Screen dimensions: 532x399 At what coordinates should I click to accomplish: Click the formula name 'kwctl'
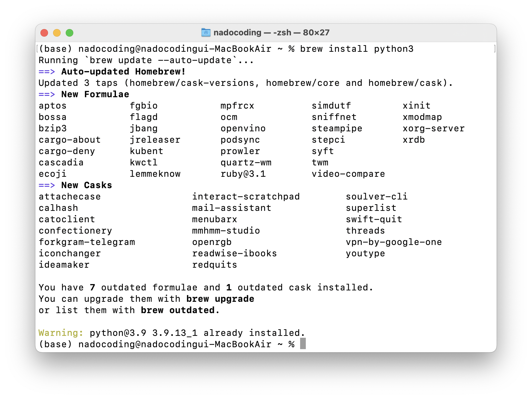tap(143, 163)
